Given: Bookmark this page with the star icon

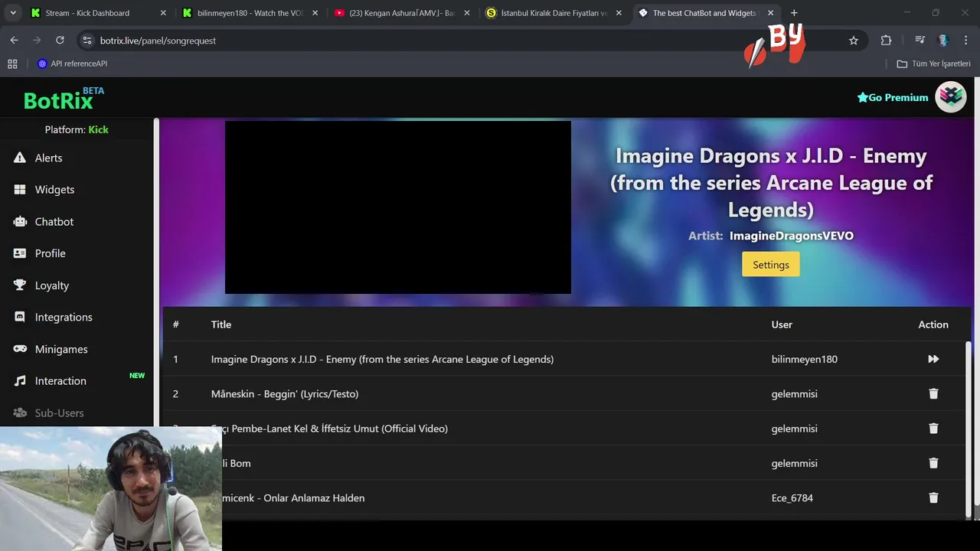Looking at the screenshot, I should (x=854, y=41).
